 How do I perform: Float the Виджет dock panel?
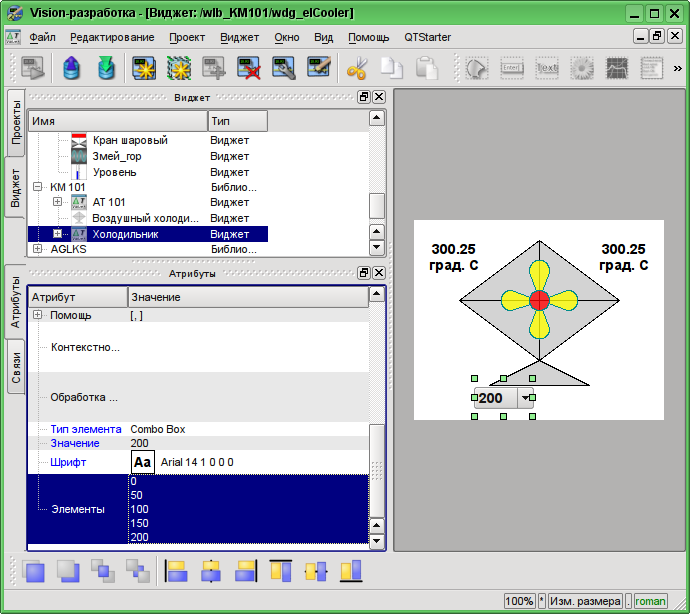[x=364, y=97]
